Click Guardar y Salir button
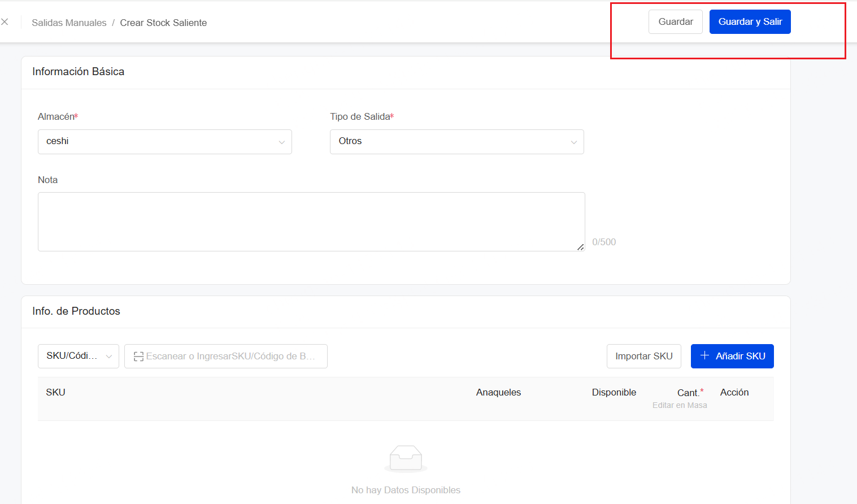The width and height of the screenshot is (857, 504). coord(750,22)
